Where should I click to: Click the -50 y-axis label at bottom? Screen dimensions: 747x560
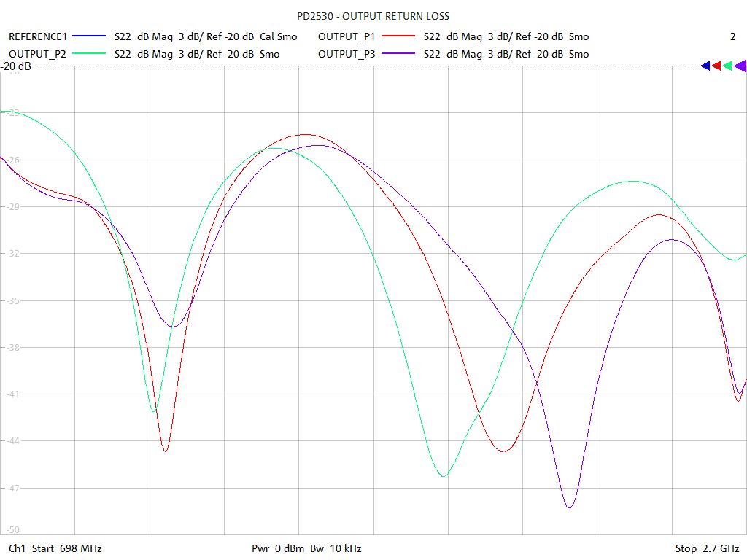pos(12,529)
